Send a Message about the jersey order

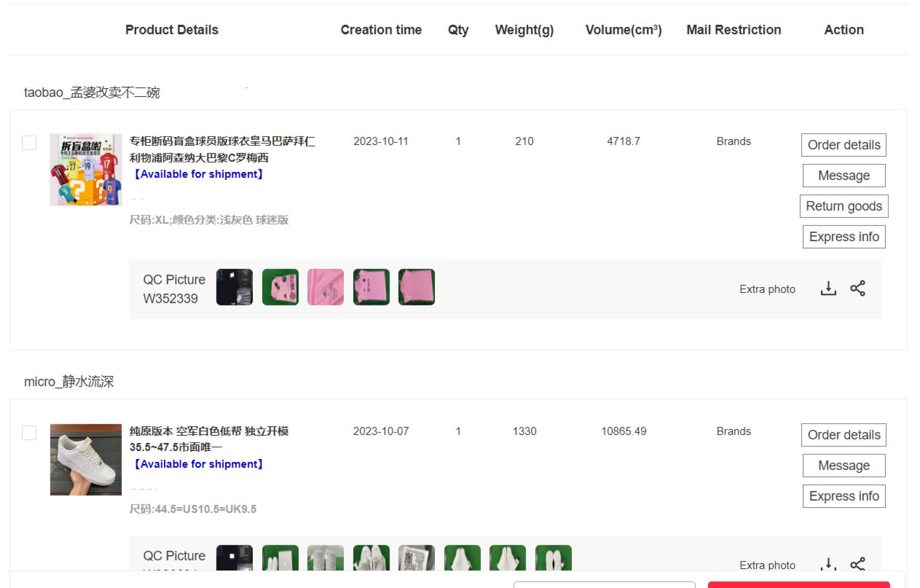point(844,176)
